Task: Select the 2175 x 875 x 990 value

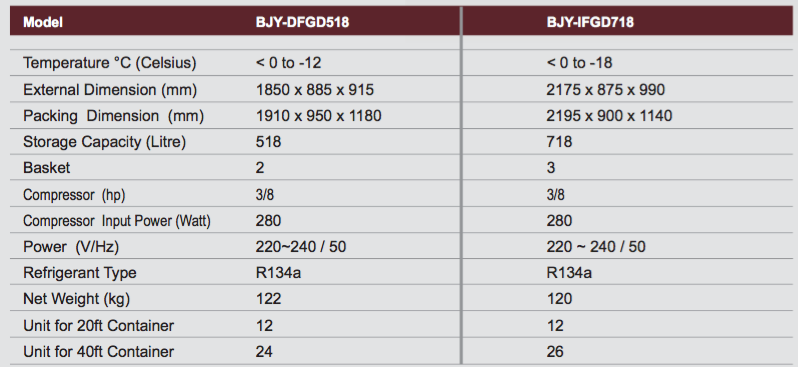Action: 606,90
